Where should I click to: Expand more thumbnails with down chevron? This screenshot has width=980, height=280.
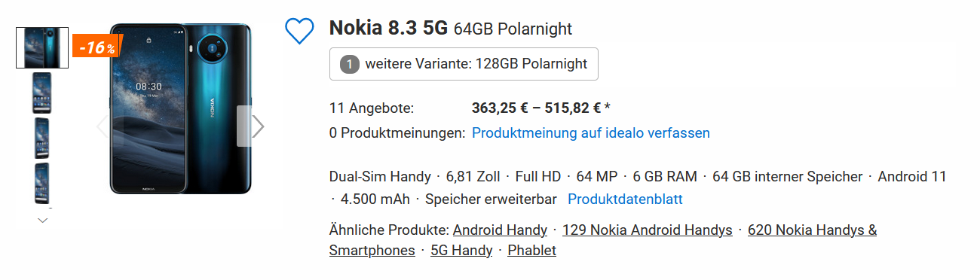[x=43, y=220]
